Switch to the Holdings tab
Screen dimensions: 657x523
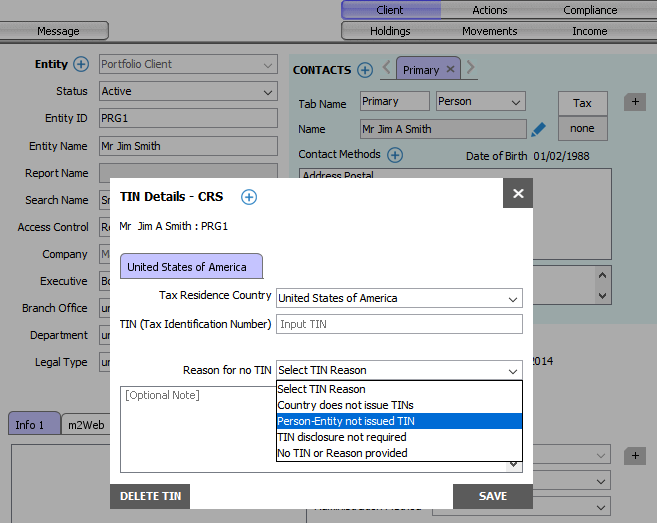(x=390, y=31)
